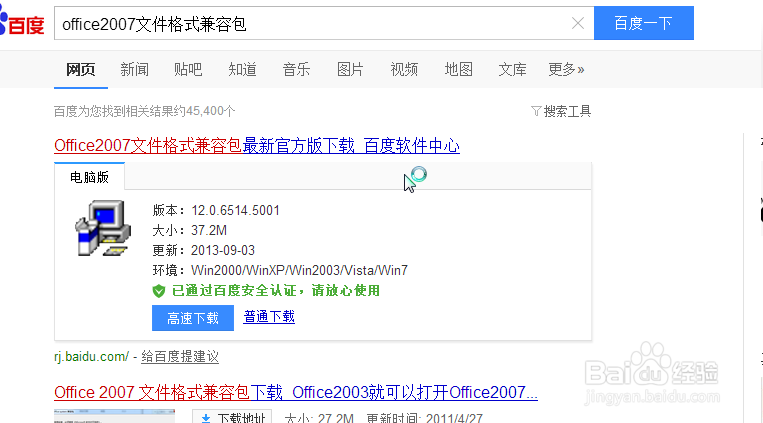
Task: Select the 电脑版 tab in the result card
Action: (90, 177)
